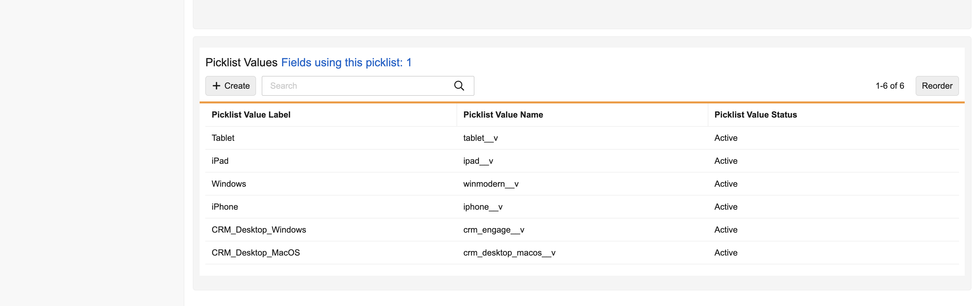Screen dimensions: 980x306
Task: Click the crm_engage__v value name
Action: tap(493, 230)
